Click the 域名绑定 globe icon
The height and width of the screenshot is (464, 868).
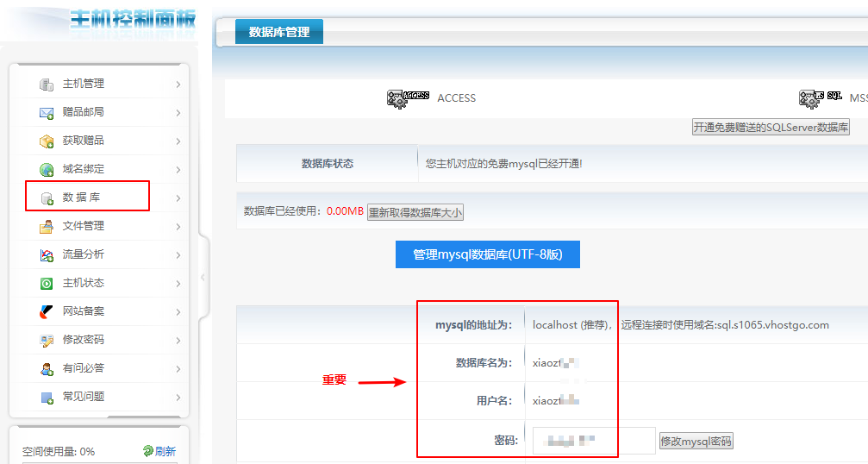(47, 169)
